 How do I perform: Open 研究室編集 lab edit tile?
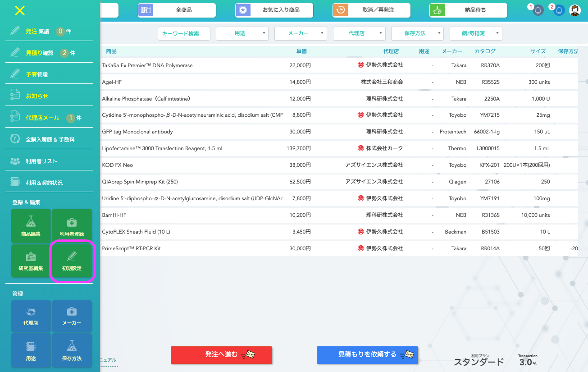pos(31,261)
